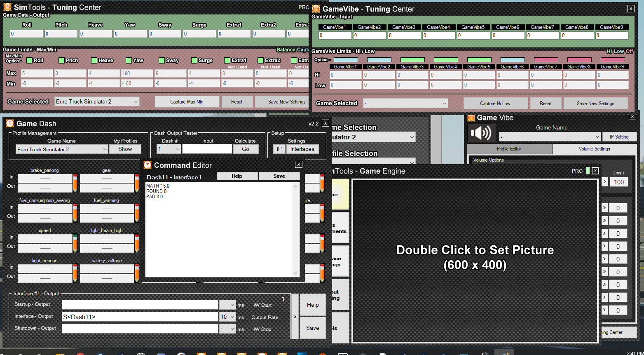This screenshot has width=644, height=355.
Task: Open the Dash # dropdown
Action: pos(169,149)
